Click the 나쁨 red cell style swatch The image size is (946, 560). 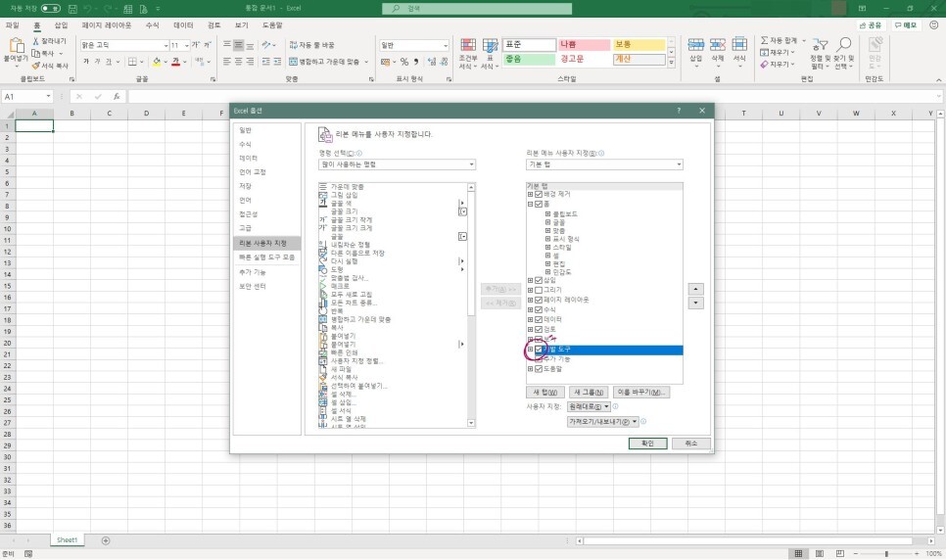(584, 45)
